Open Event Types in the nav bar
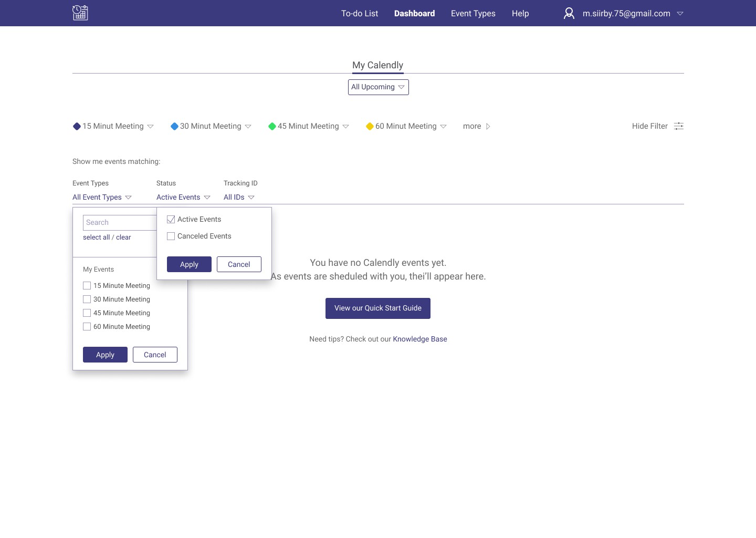The image size is (756, 538). 473,14
